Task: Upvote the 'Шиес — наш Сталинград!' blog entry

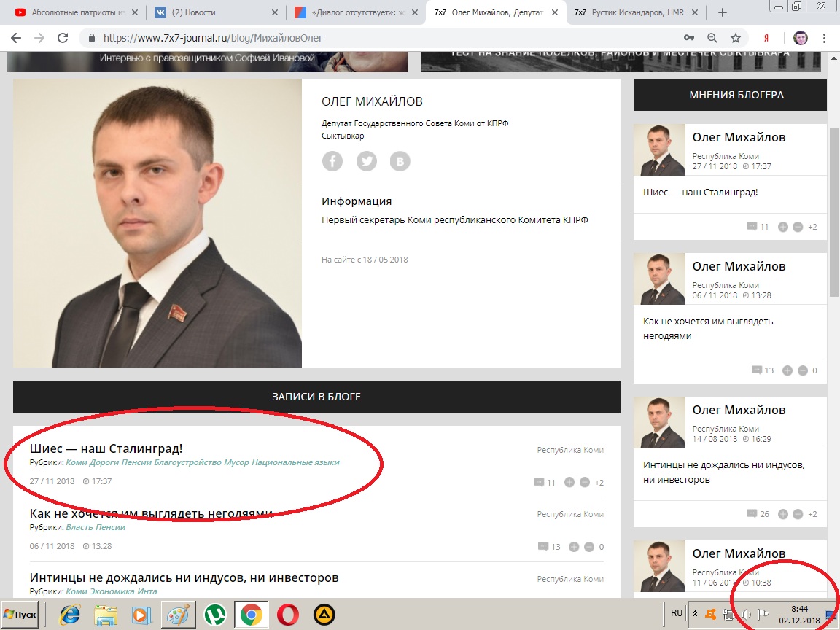Action: click(569, 482)
